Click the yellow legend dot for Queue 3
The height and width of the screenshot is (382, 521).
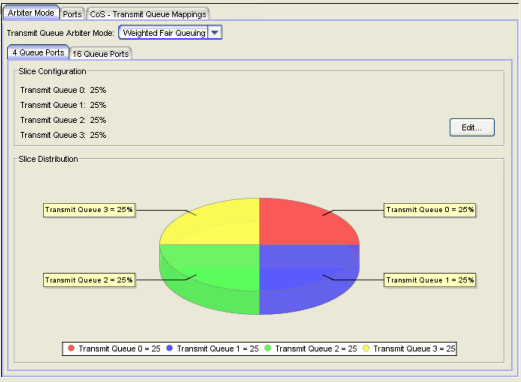[366, 348]
